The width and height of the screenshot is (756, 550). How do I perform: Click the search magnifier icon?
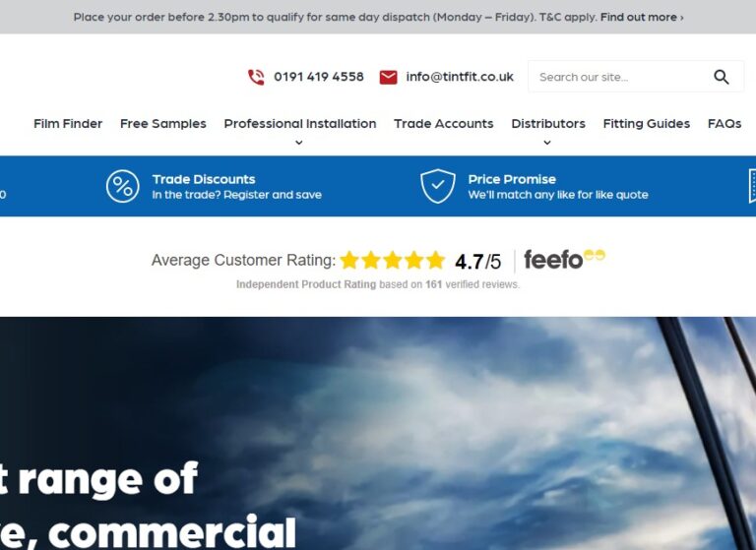pyautogui.click(x=721, y=77)
